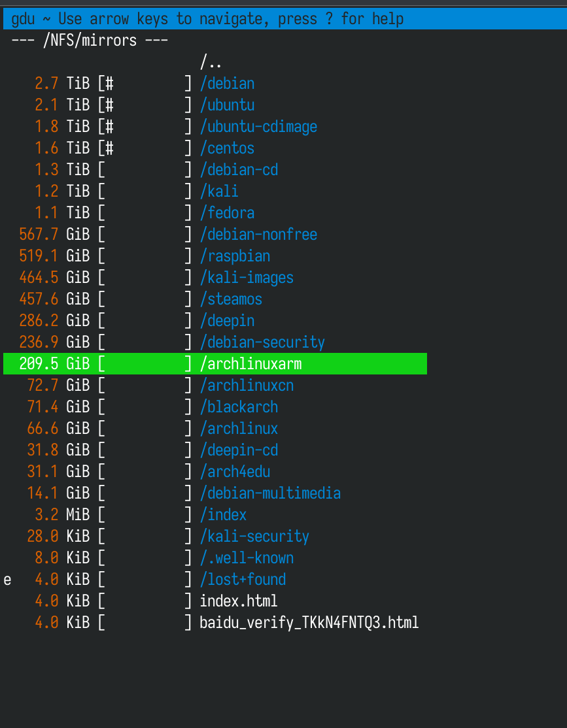Select the /steamos directory
567x728 pixels.
pyautogui.click(x=231, y=299)
